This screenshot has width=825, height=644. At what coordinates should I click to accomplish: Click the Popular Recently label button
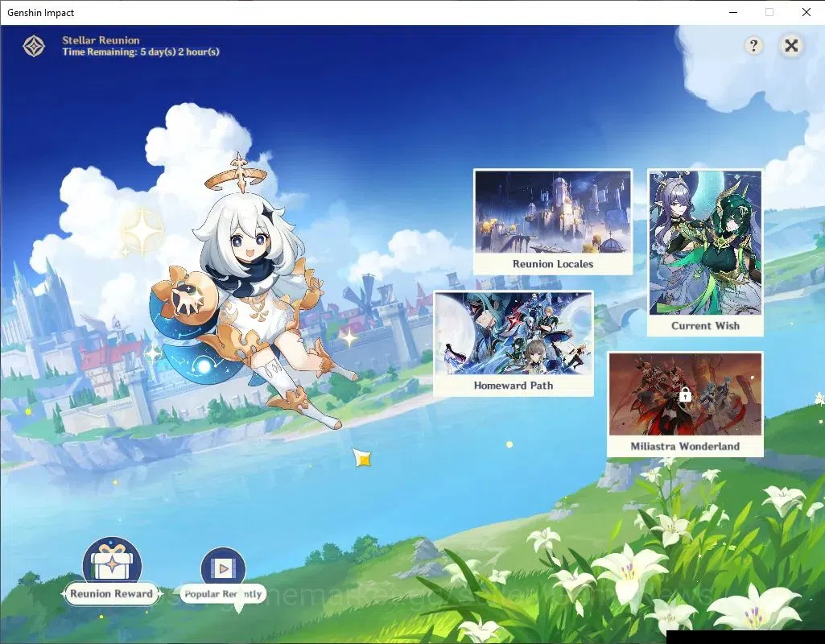pyautogui.click(x=223, y=594)
